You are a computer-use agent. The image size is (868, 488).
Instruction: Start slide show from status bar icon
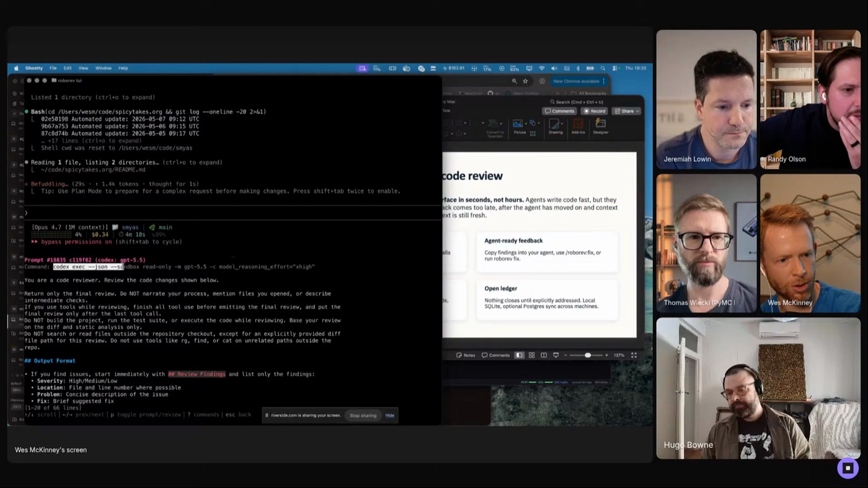point(556,355)
